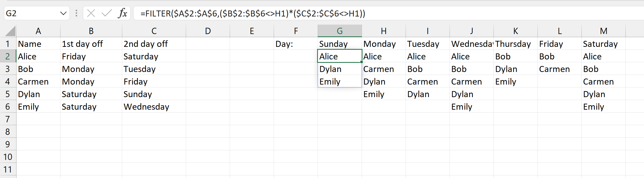Confirm formula with the checkmark Enter icon
Screen dimensions: 644x178
pyautogui.click(x=107, y=13)
